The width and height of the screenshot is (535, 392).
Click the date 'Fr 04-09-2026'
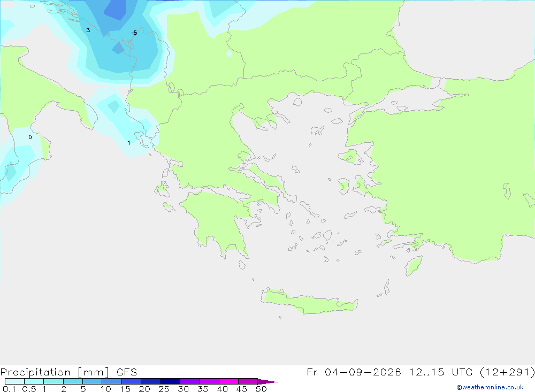354,372
